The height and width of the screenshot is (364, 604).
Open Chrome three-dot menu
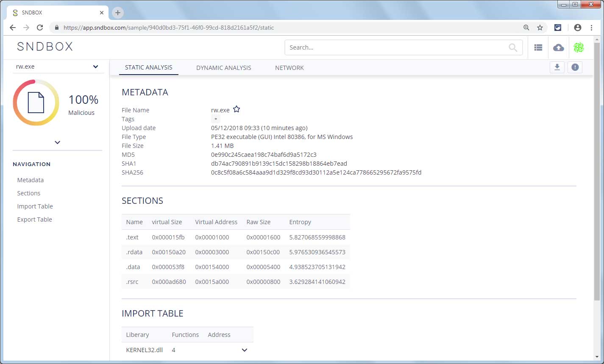tap(591, 28)
